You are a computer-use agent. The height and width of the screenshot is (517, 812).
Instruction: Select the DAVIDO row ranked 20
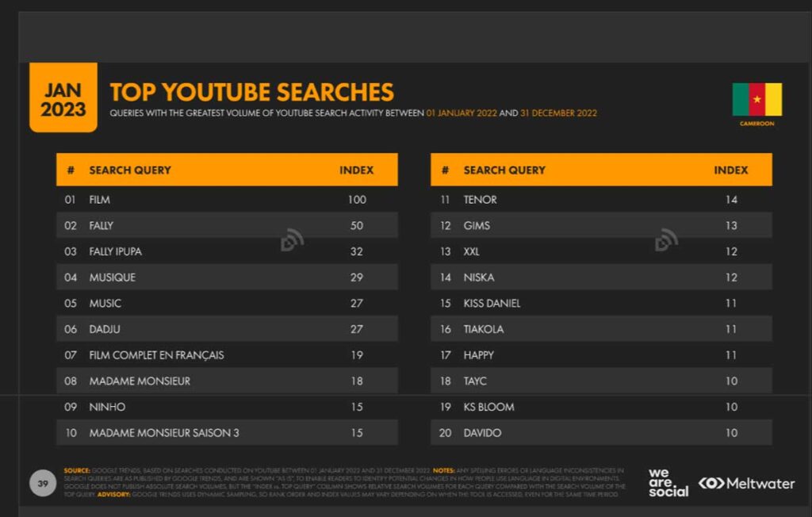(601, 433)
